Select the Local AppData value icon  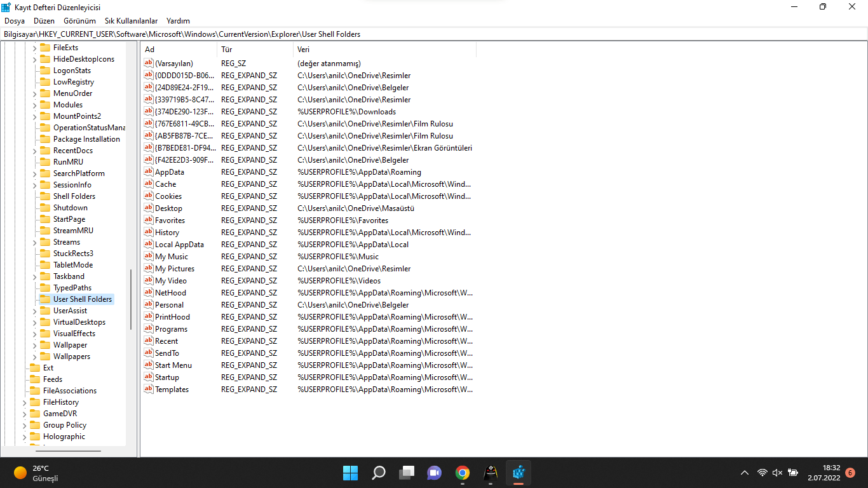149,244
